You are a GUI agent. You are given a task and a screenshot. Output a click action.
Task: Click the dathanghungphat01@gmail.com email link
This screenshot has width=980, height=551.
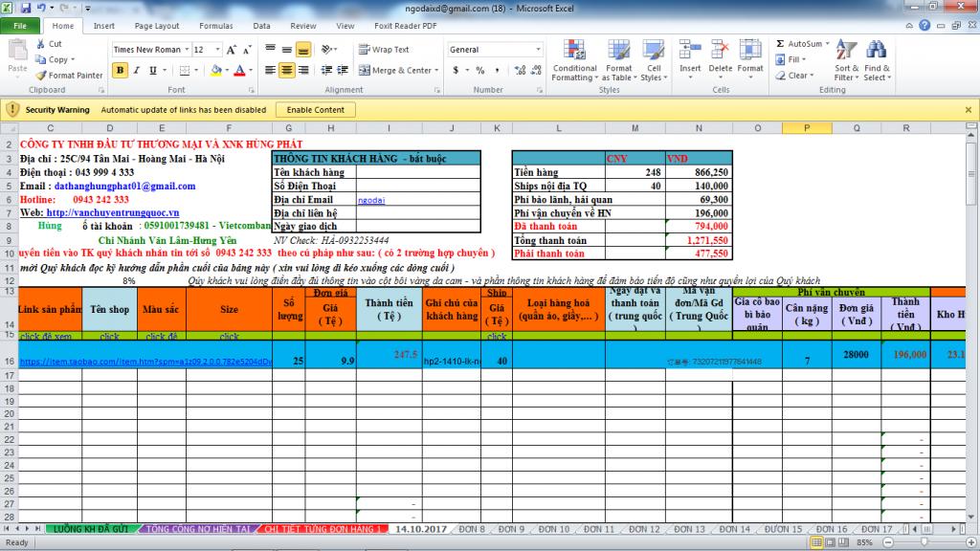125,187
